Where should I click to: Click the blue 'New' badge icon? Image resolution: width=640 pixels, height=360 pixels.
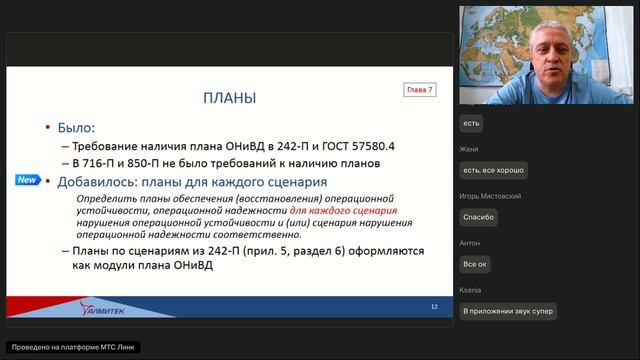point(28,180)
